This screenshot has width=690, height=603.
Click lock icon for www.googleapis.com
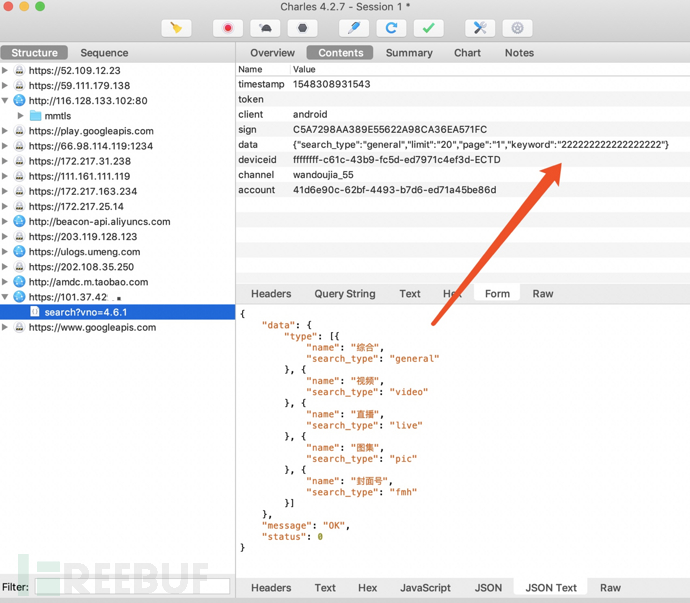[19, 327]
